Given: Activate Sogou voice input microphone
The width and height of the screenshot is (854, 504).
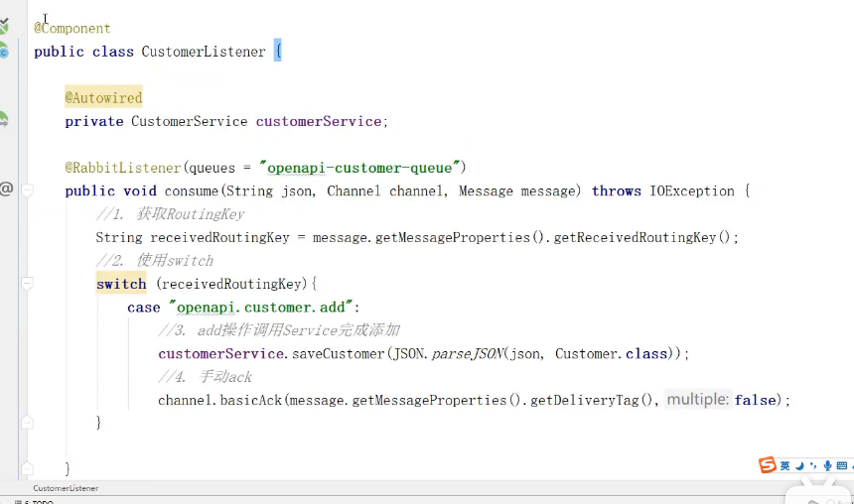Looking at the screenshot, I should point(827,465).
